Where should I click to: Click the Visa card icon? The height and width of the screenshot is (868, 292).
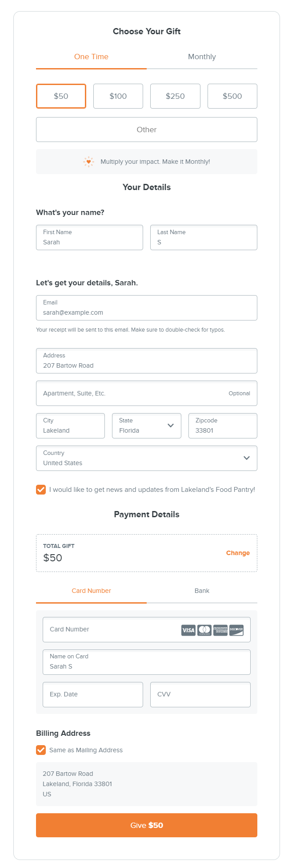tap(188, 630)
